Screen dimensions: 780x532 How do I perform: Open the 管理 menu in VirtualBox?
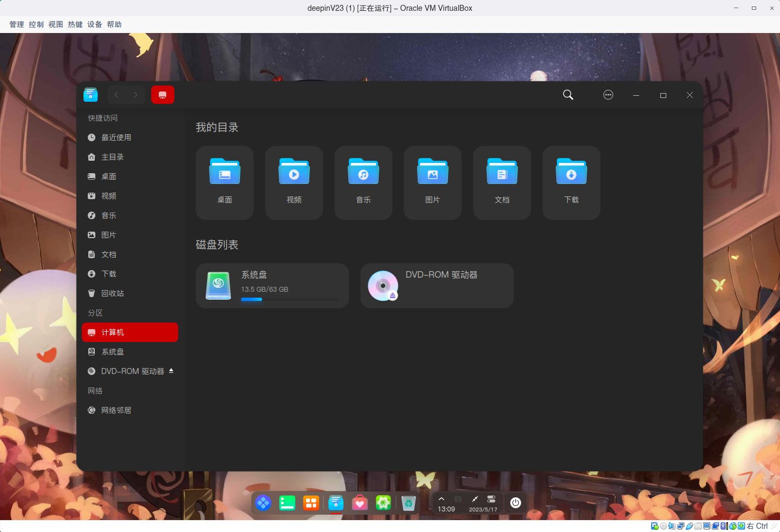click(17, 24)
